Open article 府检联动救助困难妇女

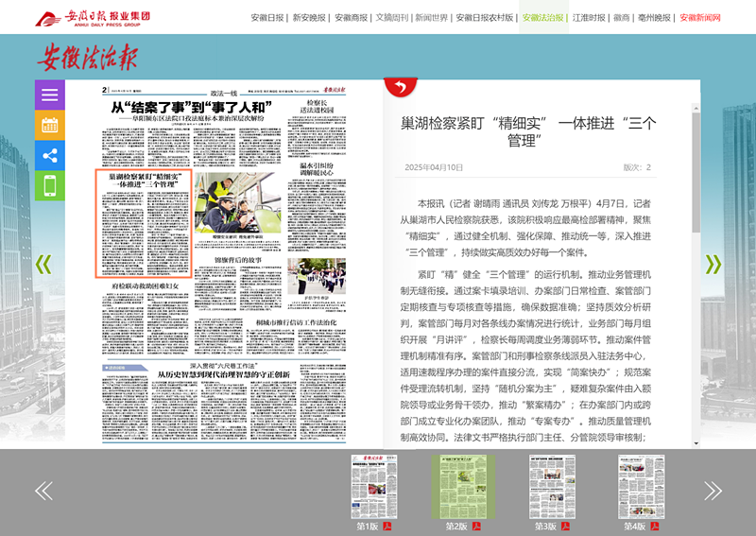[146, 286]
